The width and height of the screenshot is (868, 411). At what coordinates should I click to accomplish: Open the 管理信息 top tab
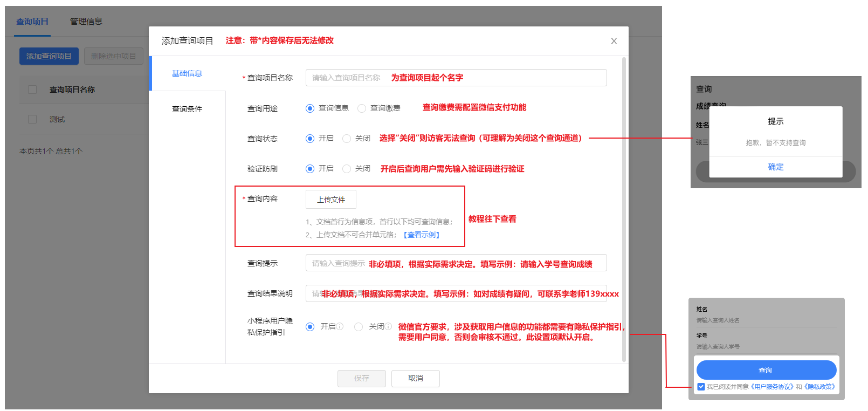click(86, 22)
